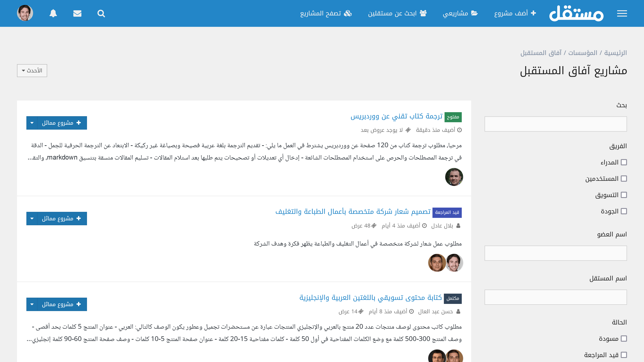Open project ترجمة كتاب تقني عن ووردبريس
The width and height of the screenshot is (644, 362).
[396, 116]
